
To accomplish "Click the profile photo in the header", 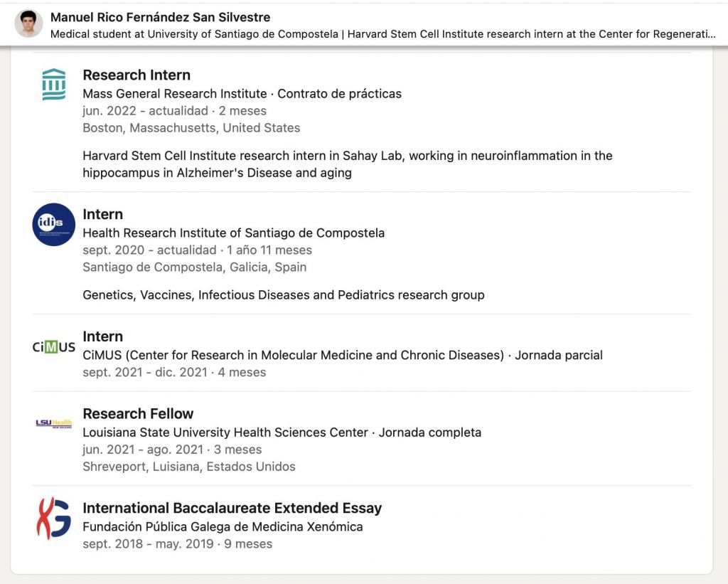I will [28, 24].
